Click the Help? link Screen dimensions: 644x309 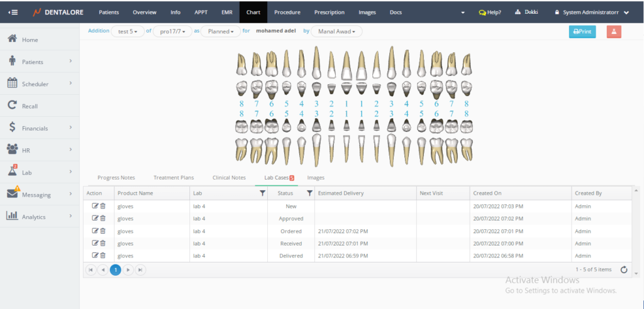coord(490,12)
